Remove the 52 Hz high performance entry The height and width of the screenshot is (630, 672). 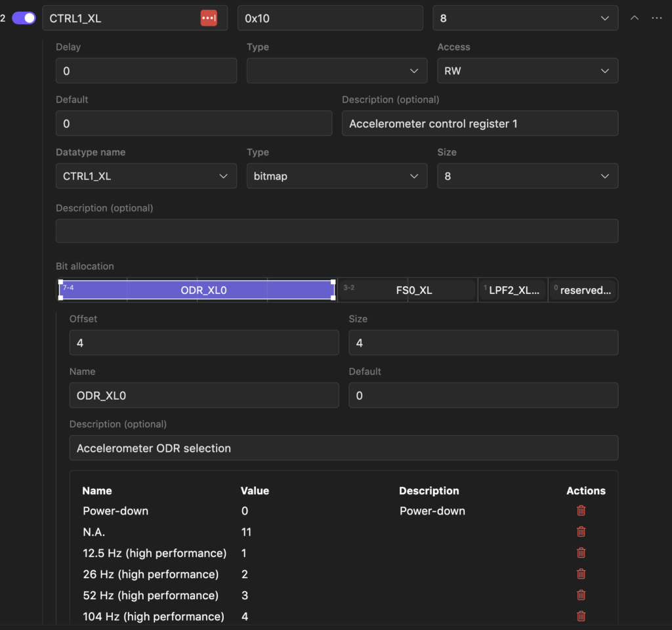(581, 595)
